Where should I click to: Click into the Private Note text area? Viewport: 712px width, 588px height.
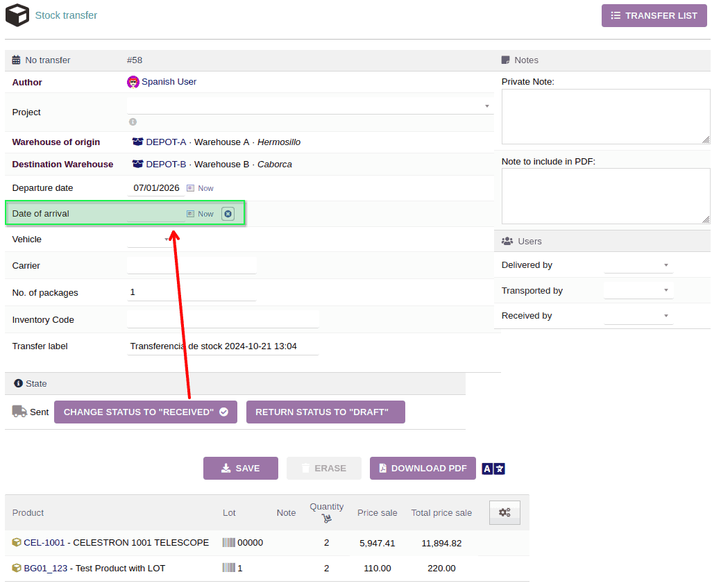605,117
